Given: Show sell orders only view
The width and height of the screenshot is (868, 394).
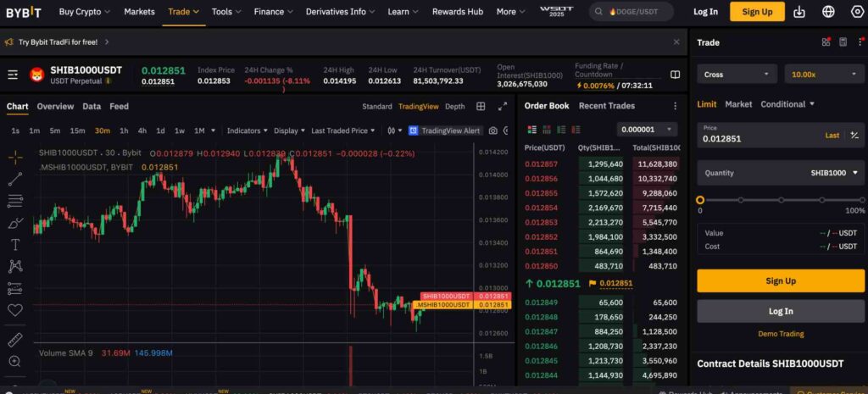Looking at the screenshot, I should coord(576,130).
